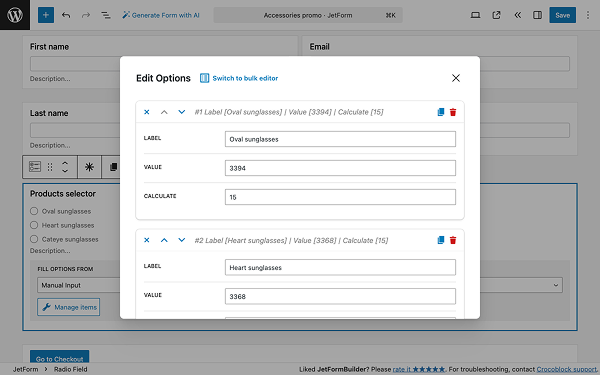Open the form preview in a new tab
The width and height of the screenshot is (600, 375).
click(x=496, y=15)
